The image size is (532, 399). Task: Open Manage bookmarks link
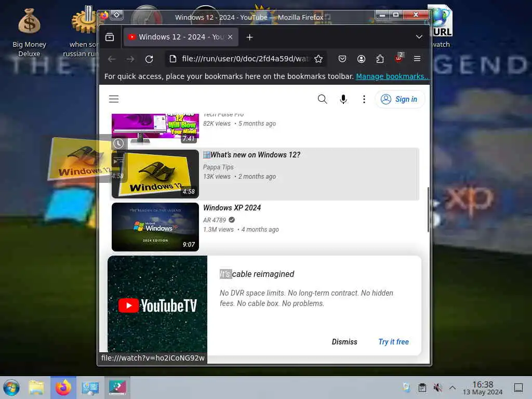click(392, 76)
